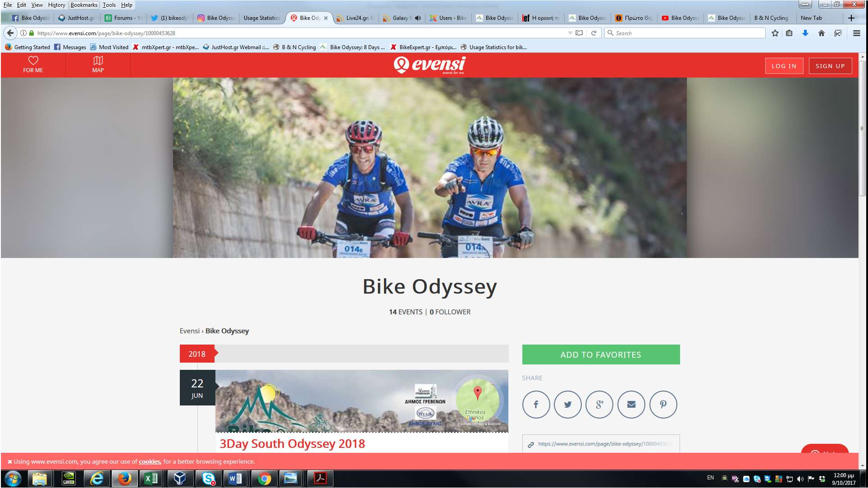Dismiss the cookies notice
This screenshot has width=868, height=488.
[x=9, y=461]
